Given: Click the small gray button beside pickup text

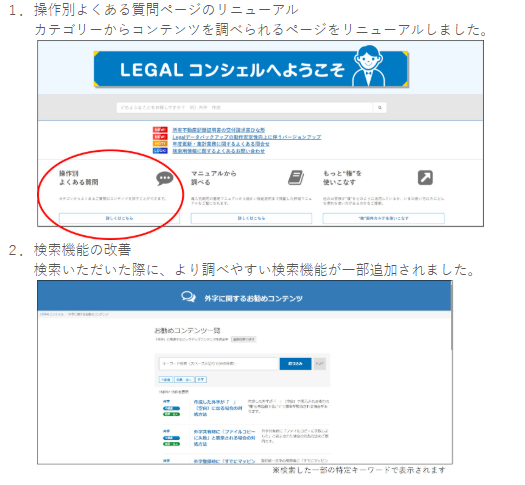Looking at the screenshot, I should 244,339.
